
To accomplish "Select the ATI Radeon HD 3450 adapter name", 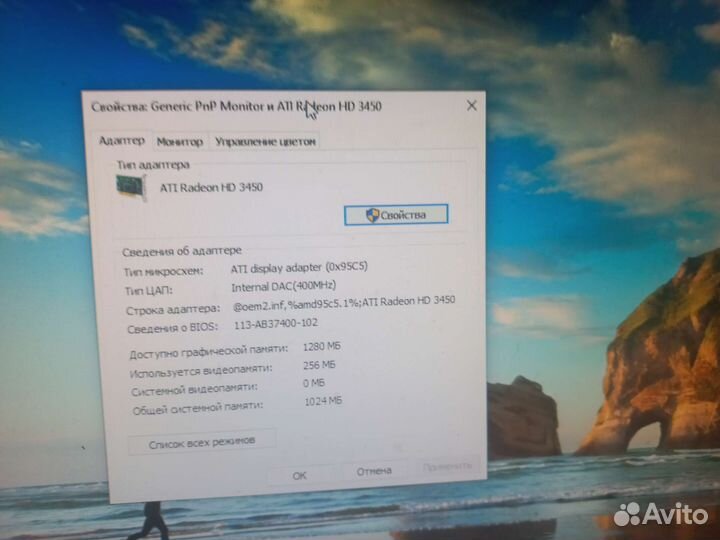I will [x=211, y=187].
